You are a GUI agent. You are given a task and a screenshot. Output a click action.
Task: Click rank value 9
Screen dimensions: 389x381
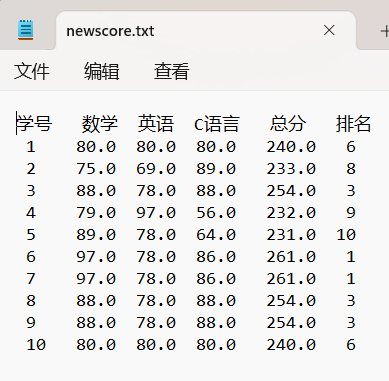(x=351, y=213)
